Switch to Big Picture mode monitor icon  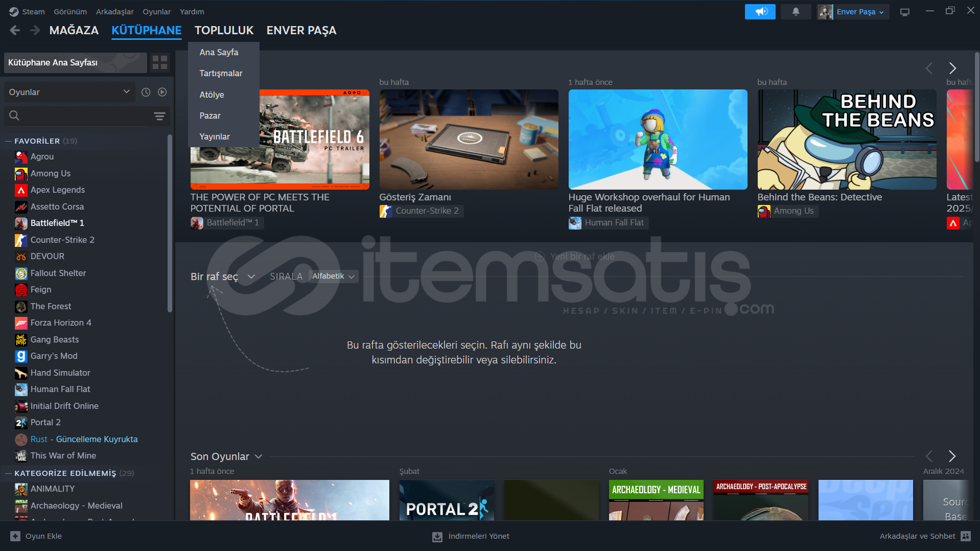pyautogui.click(x=905, y=12)
